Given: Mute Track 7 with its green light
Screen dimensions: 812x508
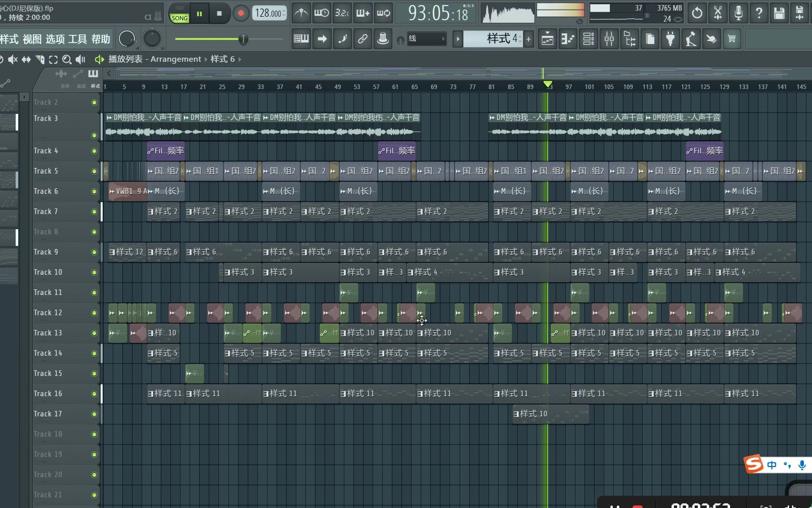Looking at the screenshot, I should coord(94,211).
